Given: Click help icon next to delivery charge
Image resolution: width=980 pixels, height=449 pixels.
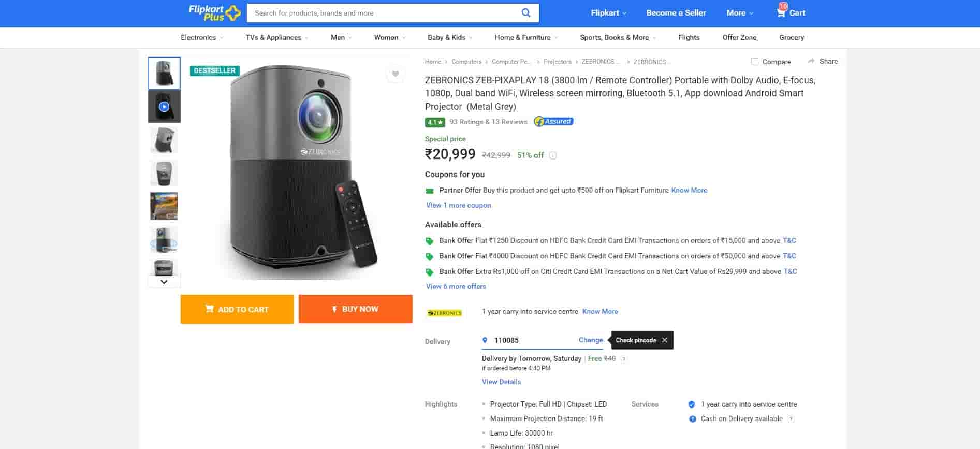Looking at the screenshot, I should tap(624, 359).
